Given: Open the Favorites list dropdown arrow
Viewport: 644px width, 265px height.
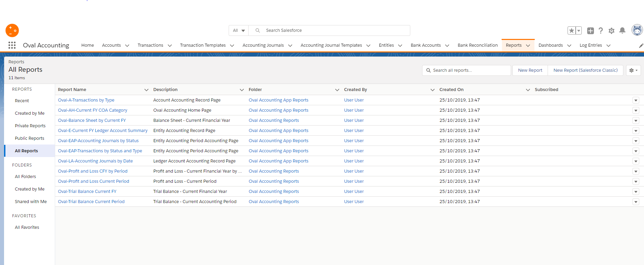Looking at the screenshot, I should 578,30.
